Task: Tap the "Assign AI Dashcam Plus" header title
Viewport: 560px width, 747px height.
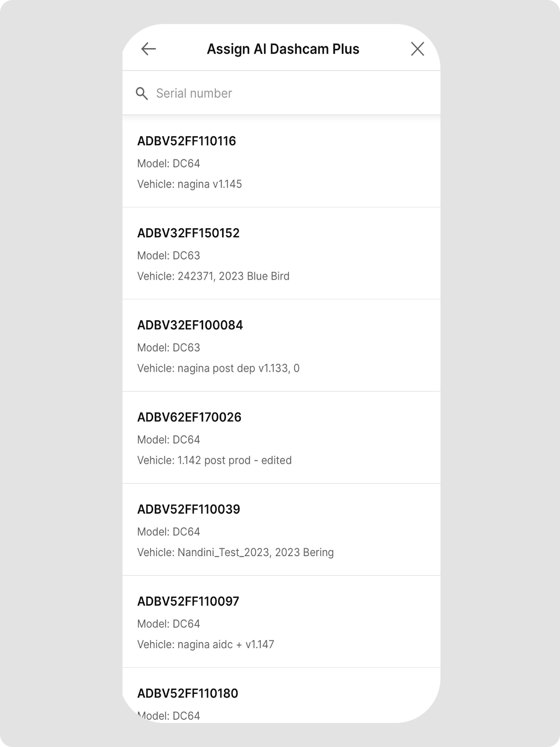Action: pyautogui.click(x=283, y=49)
